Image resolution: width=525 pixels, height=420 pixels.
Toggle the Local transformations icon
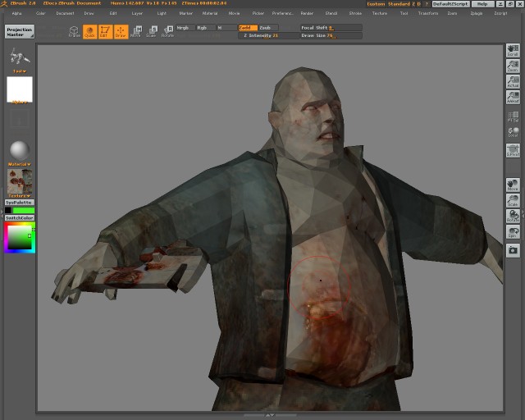click(513, 132)
